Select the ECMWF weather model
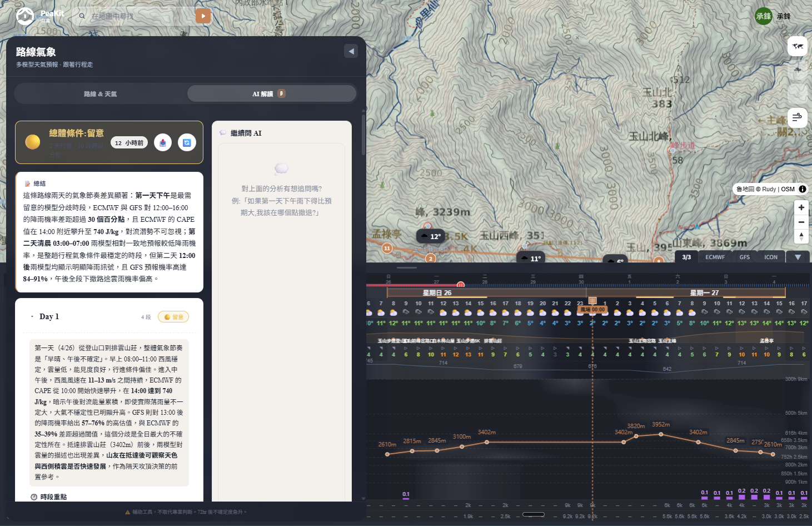Screen dimensions: 812x526 click(715, 256)
